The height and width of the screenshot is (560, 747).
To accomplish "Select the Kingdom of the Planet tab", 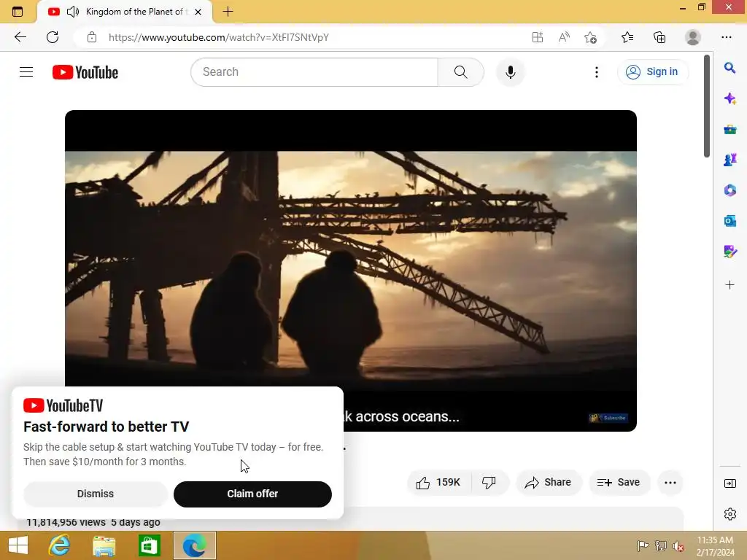I will tap(125, 12).
